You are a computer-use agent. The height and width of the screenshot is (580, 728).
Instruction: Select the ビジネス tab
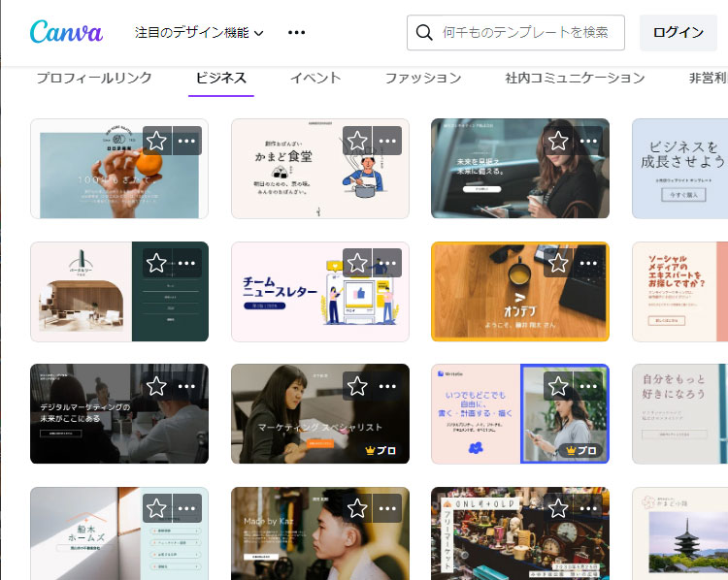click(221, 78)
